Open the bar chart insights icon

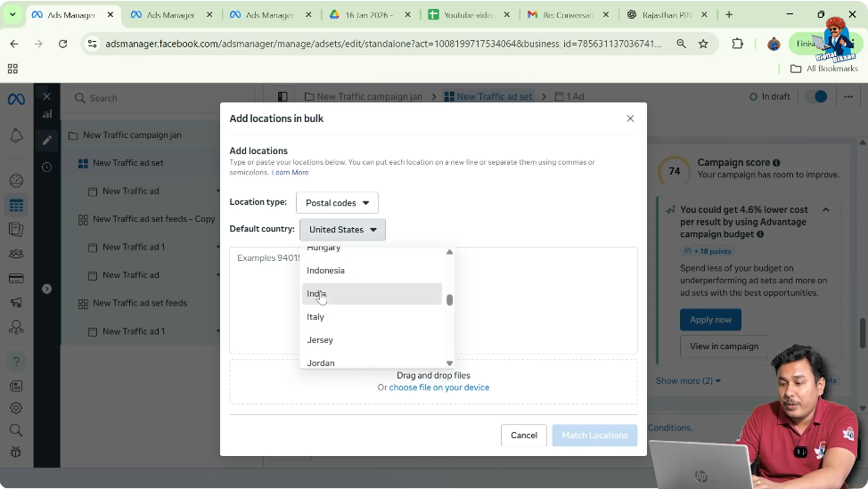pos(47,114)
